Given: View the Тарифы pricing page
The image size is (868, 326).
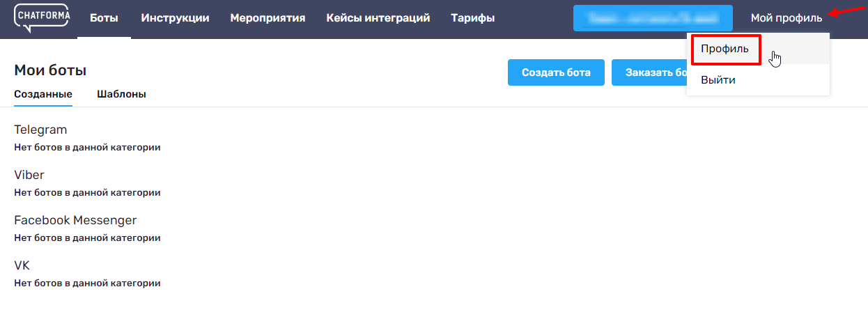Looking at the screenshot, I should point(472,18).
